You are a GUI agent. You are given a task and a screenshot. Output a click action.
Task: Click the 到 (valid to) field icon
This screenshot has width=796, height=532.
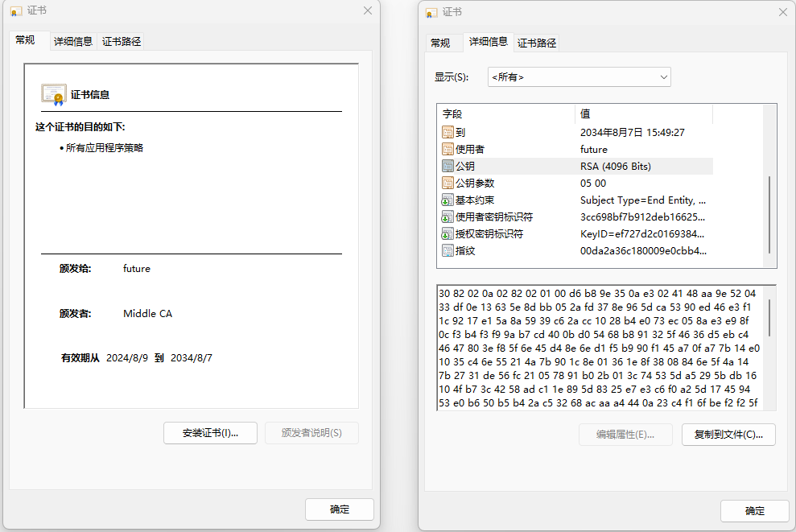coord(447,132)
